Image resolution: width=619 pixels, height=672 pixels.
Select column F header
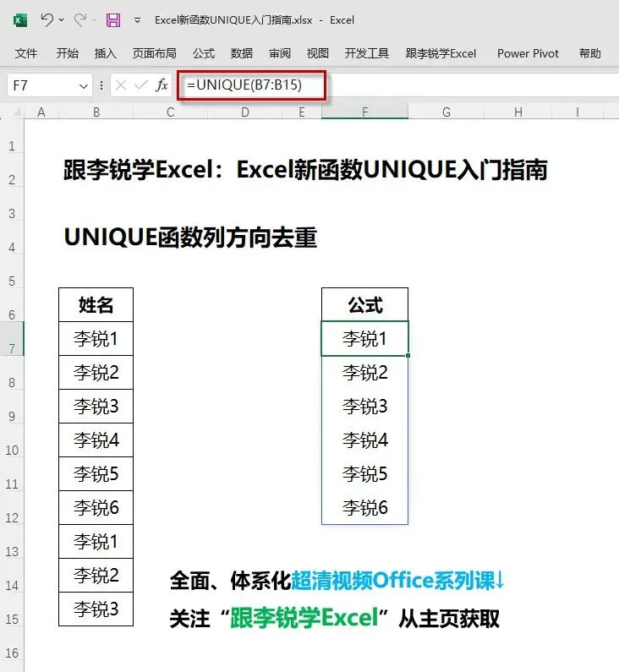point(364,112)
